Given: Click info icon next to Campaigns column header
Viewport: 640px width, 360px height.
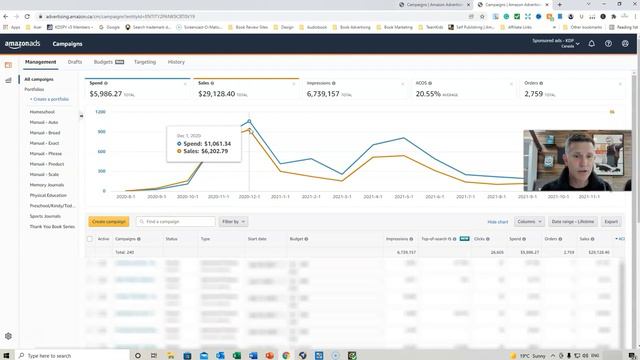Looking at the screenshot, I should [x=139, y=239].
